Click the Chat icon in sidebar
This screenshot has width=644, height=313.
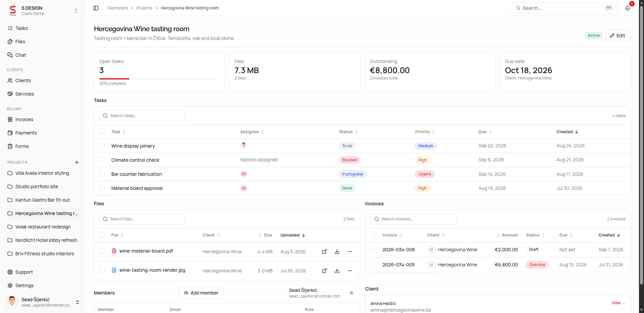tap(10, 55)
